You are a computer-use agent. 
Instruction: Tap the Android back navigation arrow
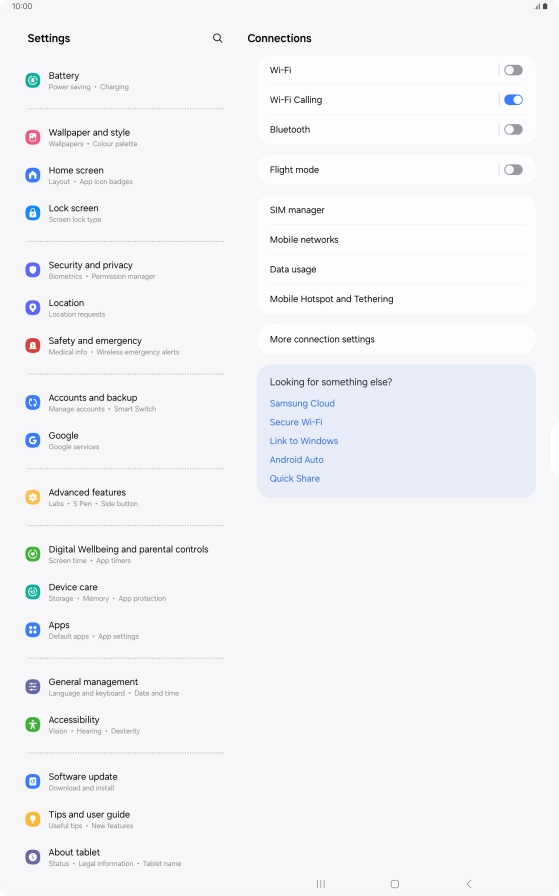tap(469, 884)
